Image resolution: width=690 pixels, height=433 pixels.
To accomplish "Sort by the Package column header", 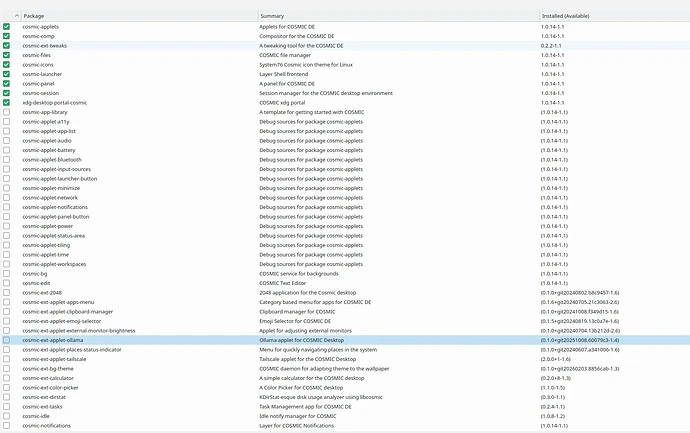I will click(34, 16).
